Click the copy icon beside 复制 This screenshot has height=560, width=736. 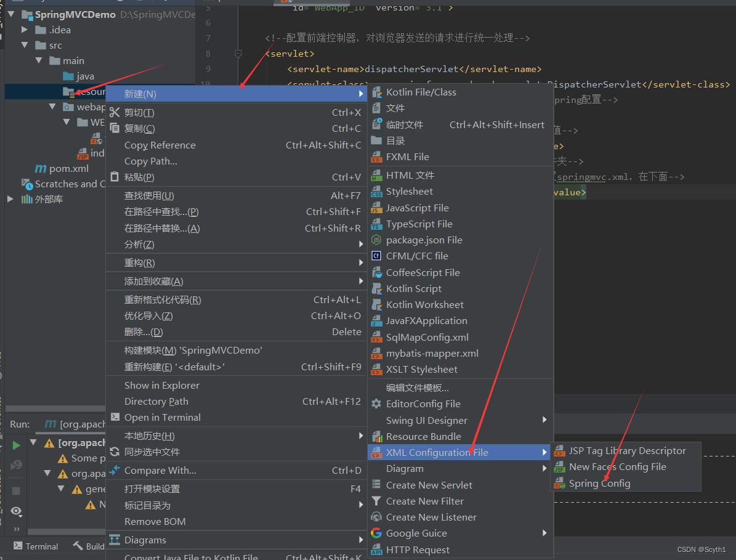pos(115,128)
